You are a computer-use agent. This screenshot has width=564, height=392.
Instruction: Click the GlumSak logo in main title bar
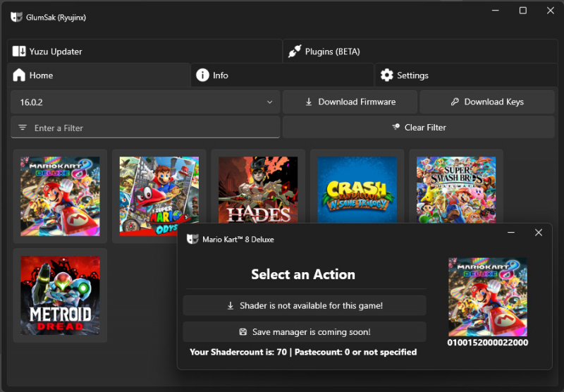[16, 17]
